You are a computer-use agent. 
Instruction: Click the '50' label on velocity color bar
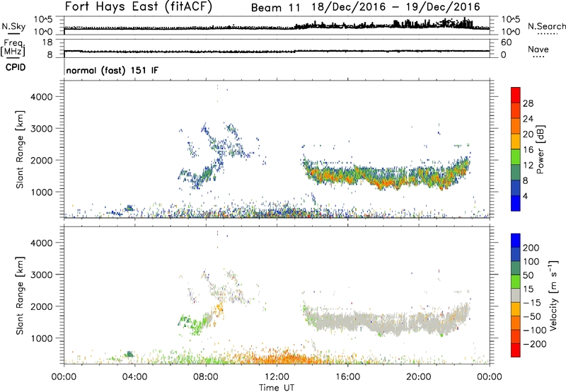tap(528, 275)
